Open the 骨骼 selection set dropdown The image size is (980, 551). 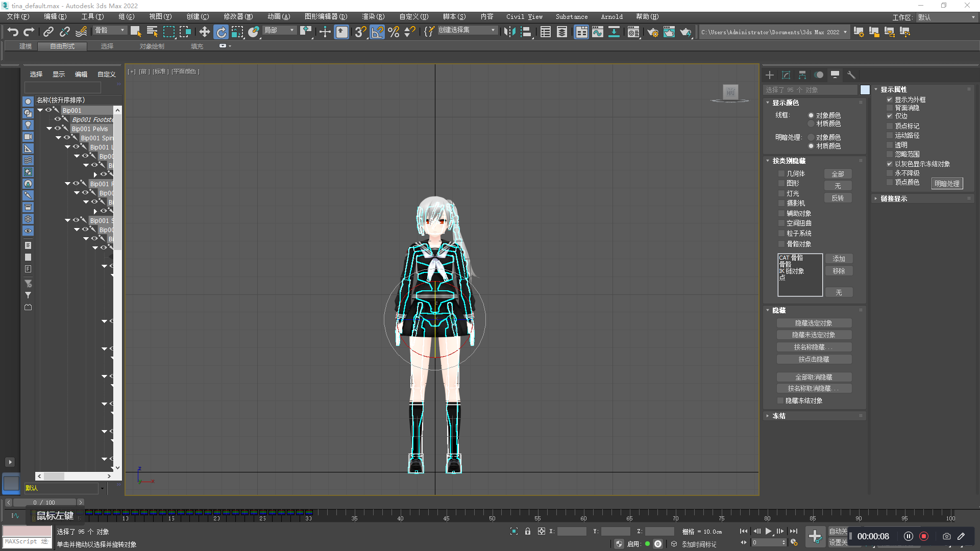tap(122, 30)
